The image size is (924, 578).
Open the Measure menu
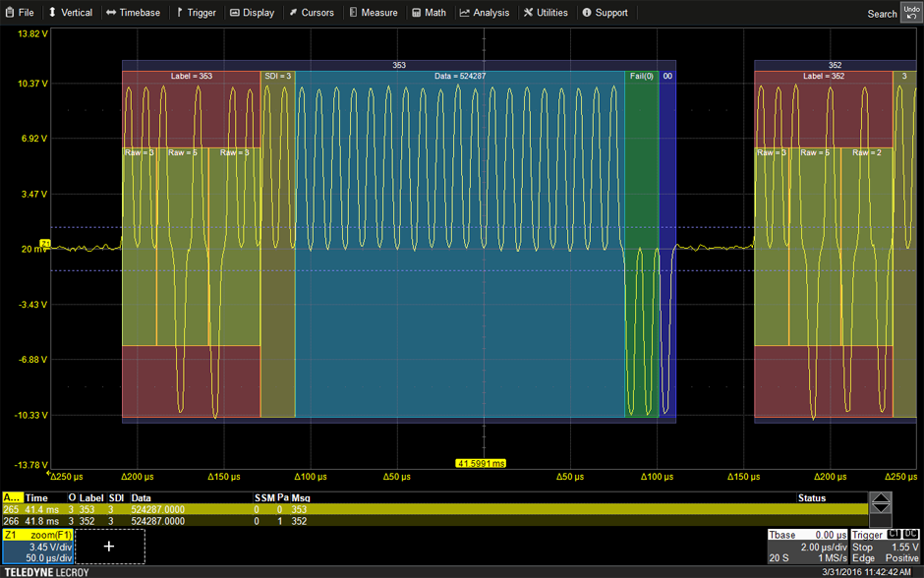pos(373,13)
